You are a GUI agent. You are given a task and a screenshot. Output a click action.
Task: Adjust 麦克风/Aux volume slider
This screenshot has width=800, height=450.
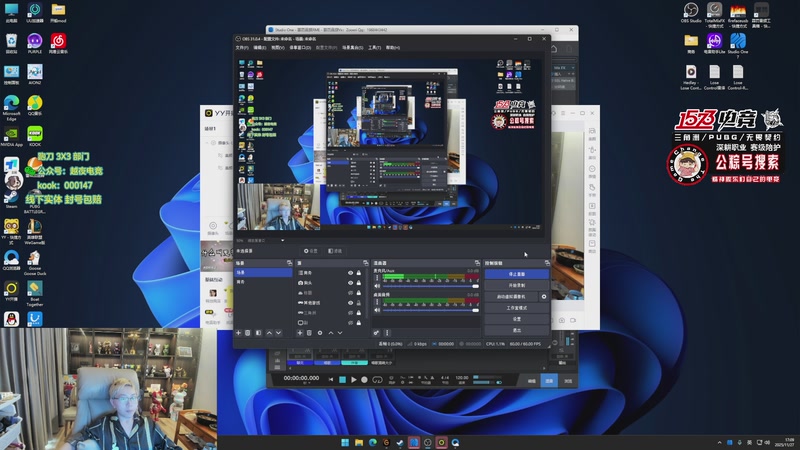click(x=431, y=286)
